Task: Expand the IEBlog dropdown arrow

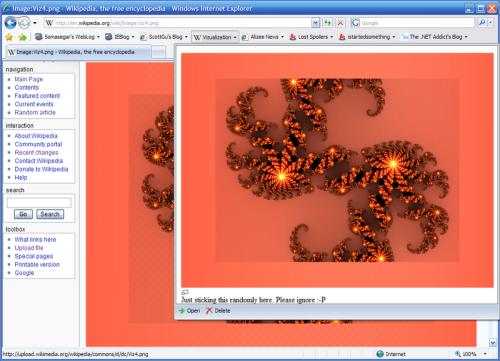Action: tap(133, 37)
